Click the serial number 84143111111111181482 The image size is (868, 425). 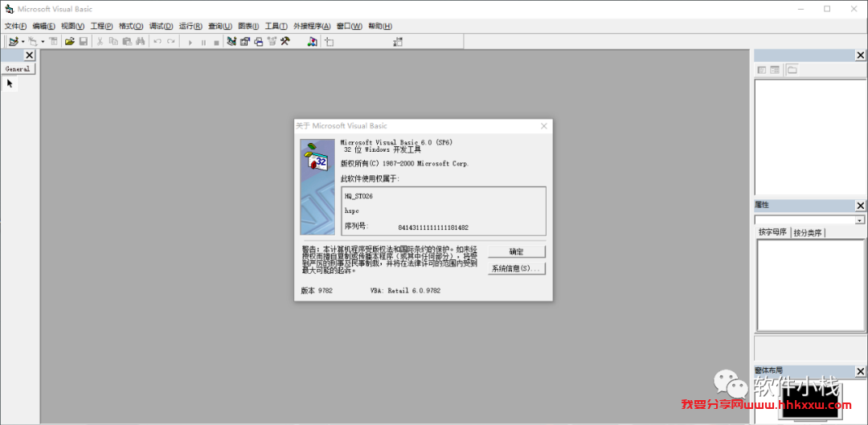(433, 227)
